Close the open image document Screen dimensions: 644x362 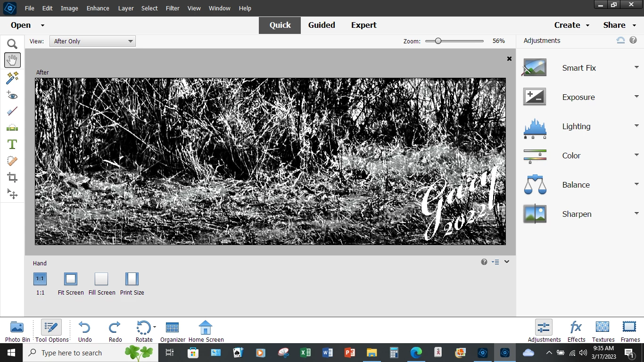(509, 59)
